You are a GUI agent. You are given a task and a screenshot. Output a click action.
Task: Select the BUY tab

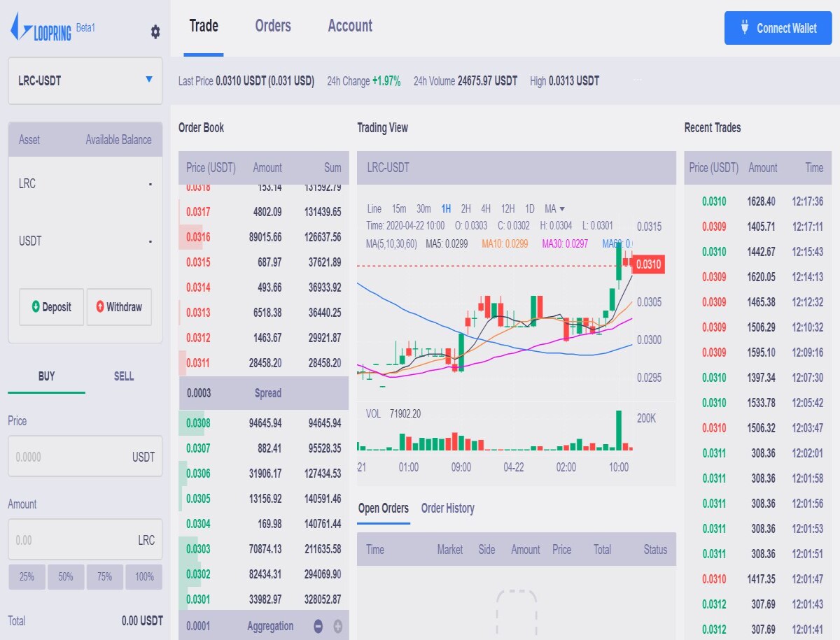pyautogui.click(x=46, y=376)
